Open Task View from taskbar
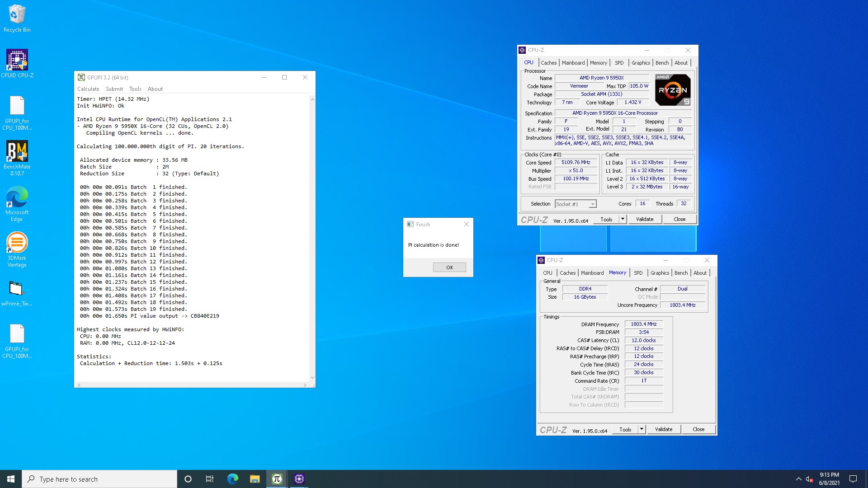 click(x=210, y=479)
